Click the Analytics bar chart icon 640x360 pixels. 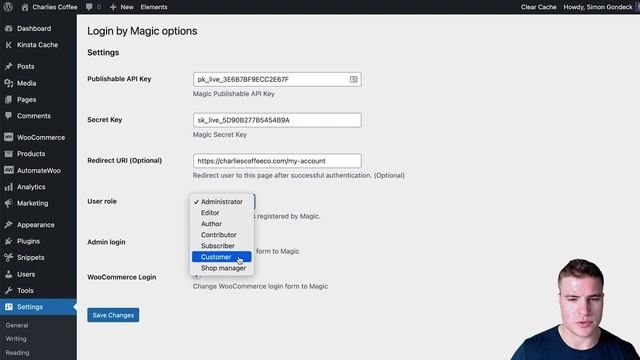coord(9,187)
